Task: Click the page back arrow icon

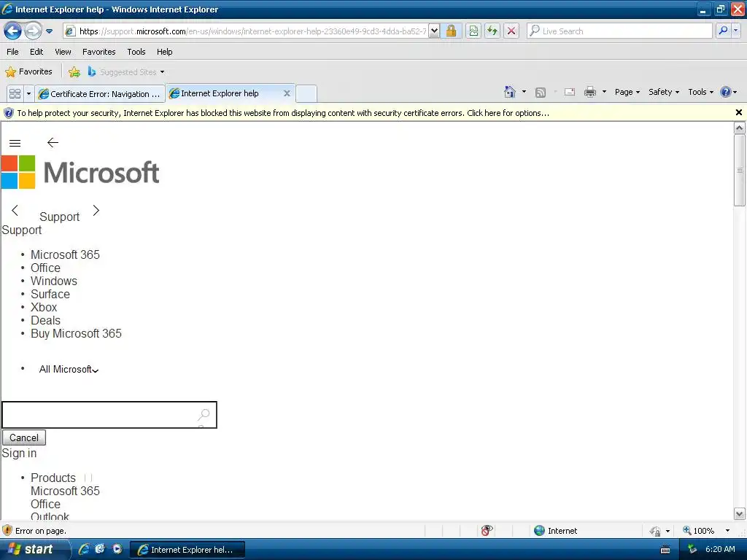Action: click(53, 142)
